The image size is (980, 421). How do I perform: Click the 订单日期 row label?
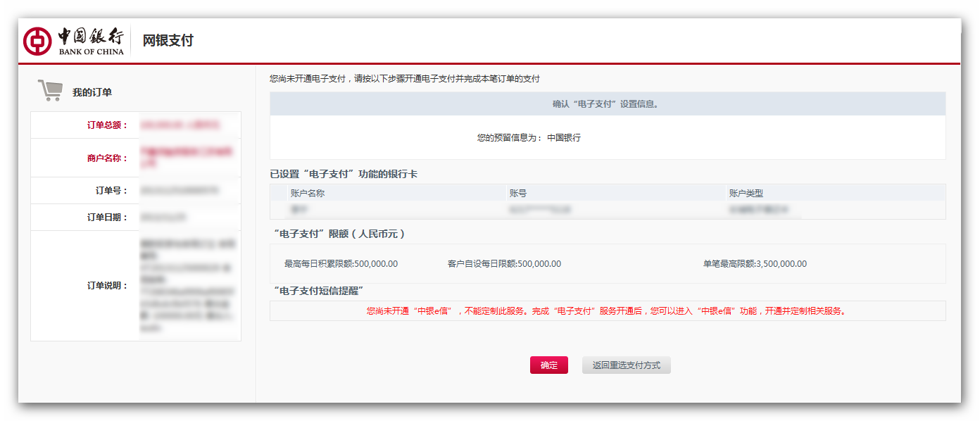coord(107,218)
